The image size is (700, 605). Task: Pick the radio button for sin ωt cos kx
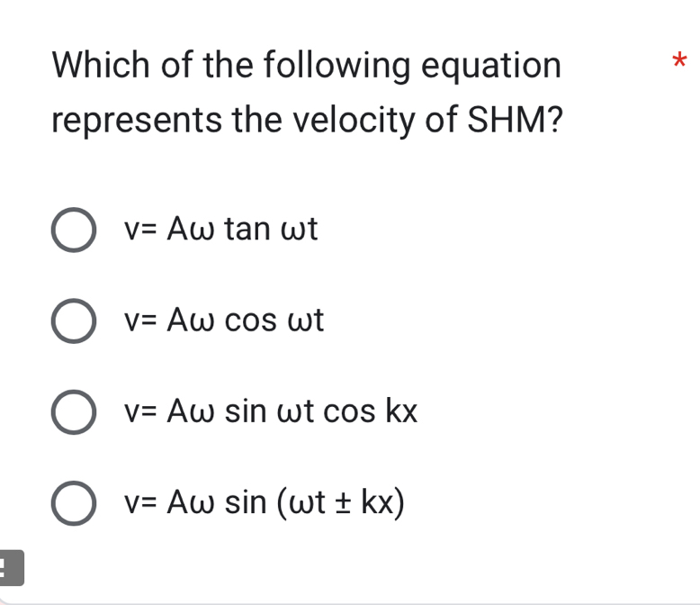pyautogui.click(x=74, y=412)
